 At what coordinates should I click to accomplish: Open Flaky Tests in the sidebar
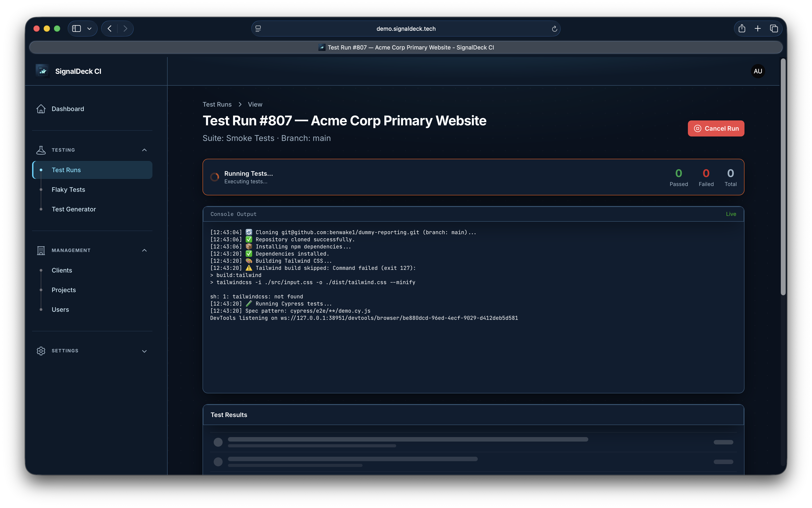pyautogui.click(x=68, y=190)
